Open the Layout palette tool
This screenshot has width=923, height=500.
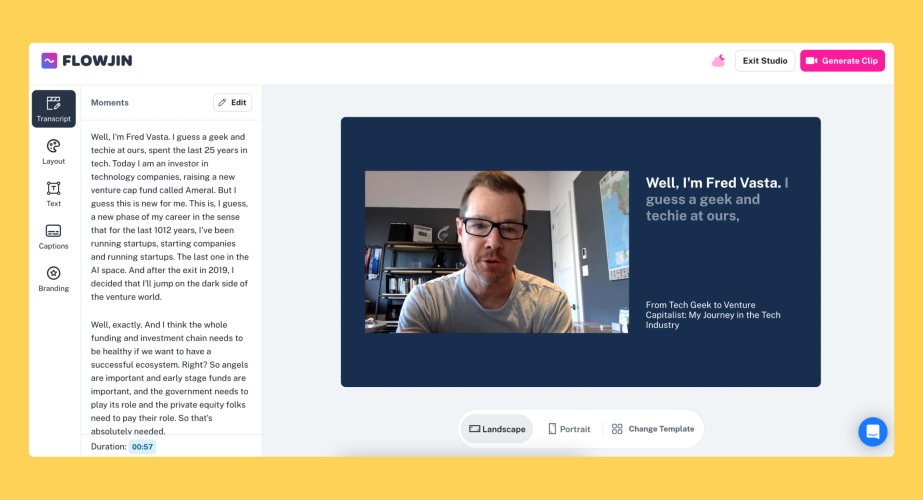click(x=54, y=151)
